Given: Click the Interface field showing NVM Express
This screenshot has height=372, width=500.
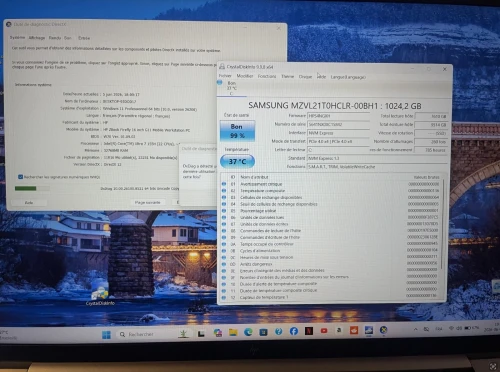Looking at the screenshot, I should click(338, 133).
